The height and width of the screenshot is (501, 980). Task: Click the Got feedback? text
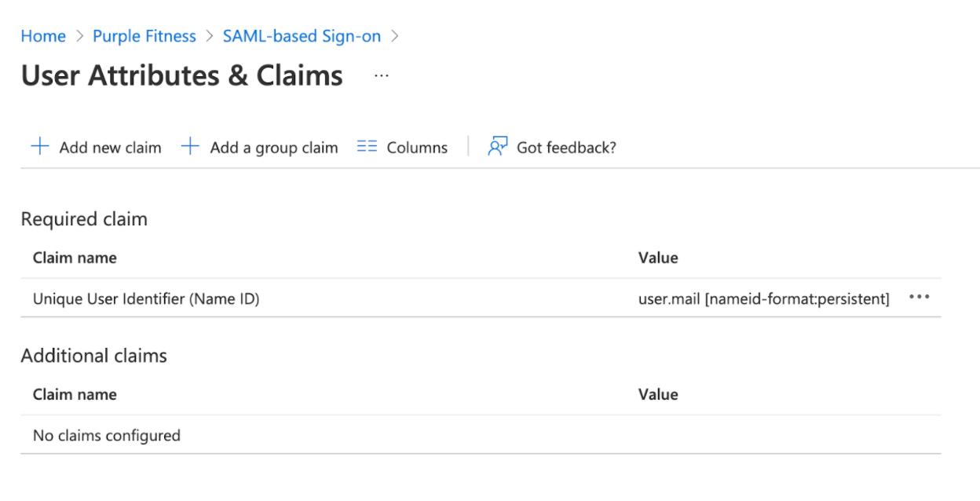coord(566,148)
